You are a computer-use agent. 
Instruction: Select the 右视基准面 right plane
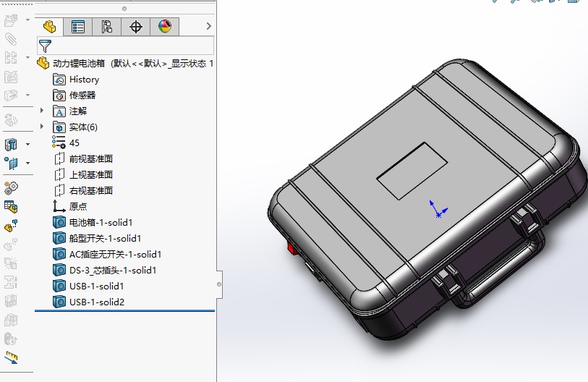pos(83,190)
